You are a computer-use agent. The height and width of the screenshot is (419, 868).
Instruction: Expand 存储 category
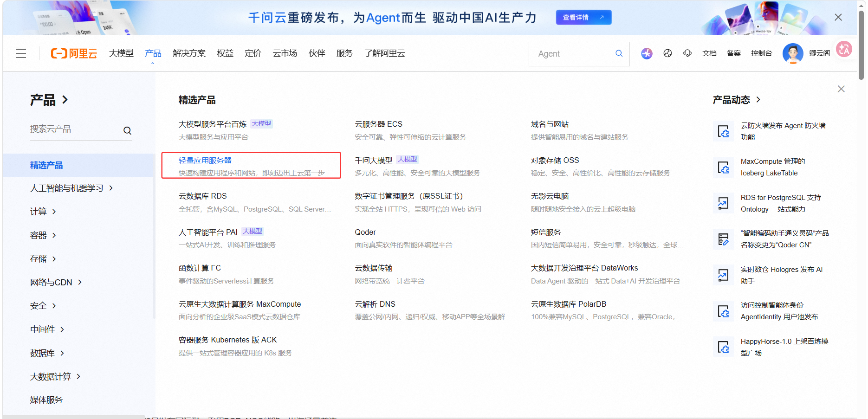(43, 259)
